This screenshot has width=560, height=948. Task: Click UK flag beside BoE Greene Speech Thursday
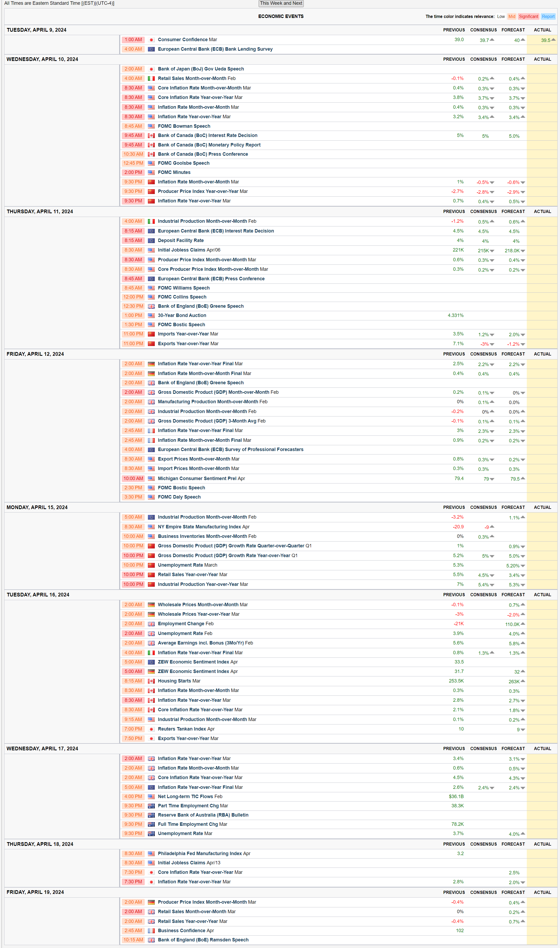coord(151,306)
